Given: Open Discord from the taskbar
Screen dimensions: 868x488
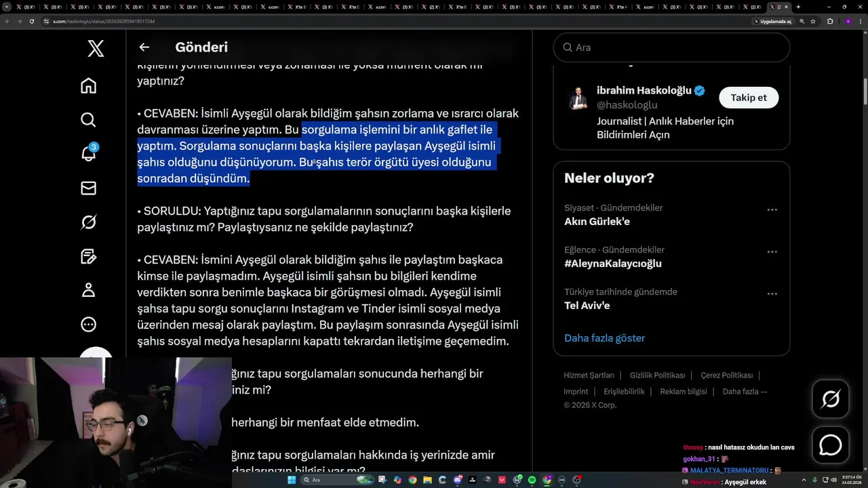Looking at the screenshot, I should click(x=458, y=480).
